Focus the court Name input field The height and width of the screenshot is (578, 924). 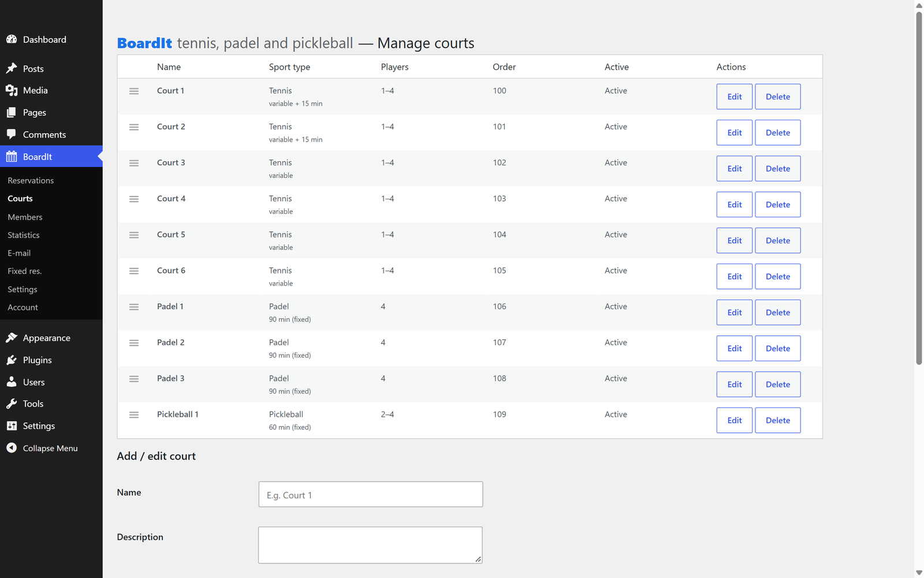(371, 494)
